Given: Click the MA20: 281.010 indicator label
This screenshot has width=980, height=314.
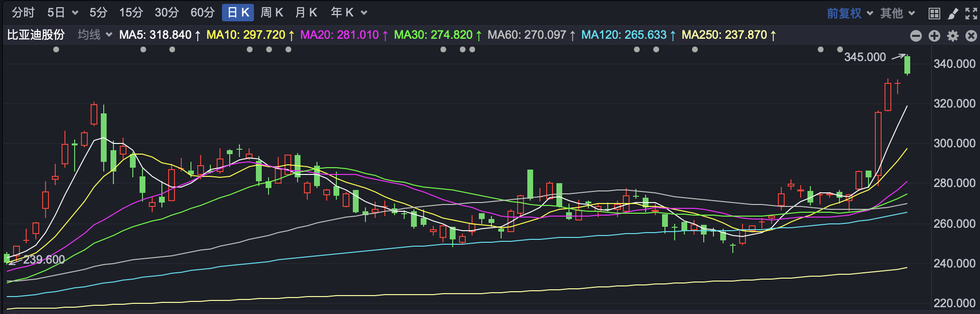Looking at the screenshot, I should click(344, 35).
